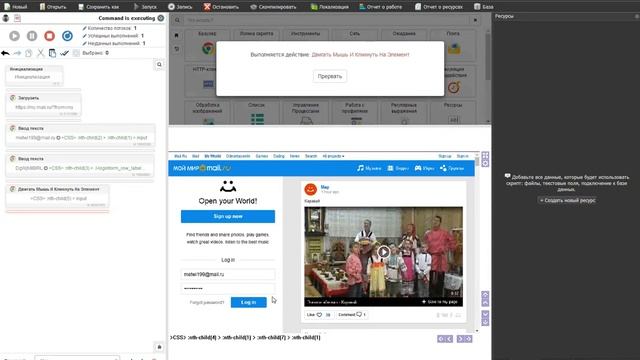Click the red stop script button
The width and height of the screenshot is (640, 360).
tap(49, 36)
